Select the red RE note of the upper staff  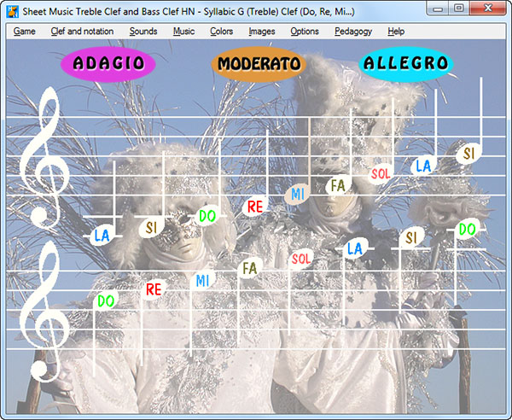pos(255,207)
